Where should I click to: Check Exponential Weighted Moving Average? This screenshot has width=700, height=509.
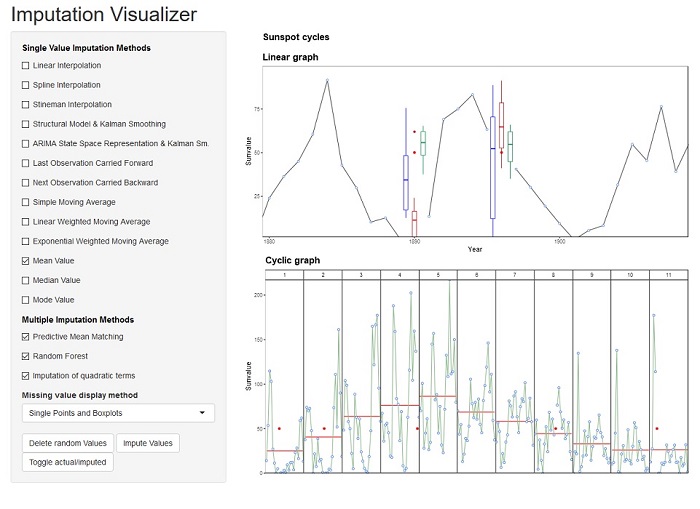click(x=25, y=242)
